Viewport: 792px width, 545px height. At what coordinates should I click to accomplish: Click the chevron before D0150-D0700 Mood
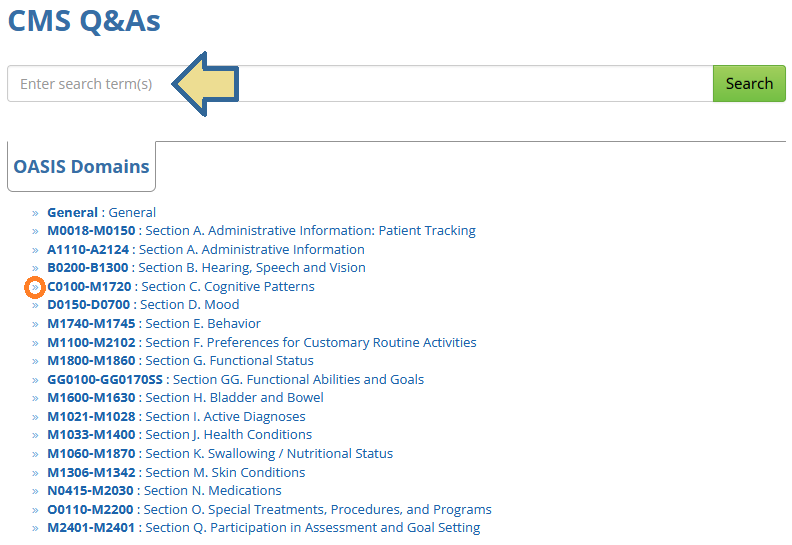[35, 306]
